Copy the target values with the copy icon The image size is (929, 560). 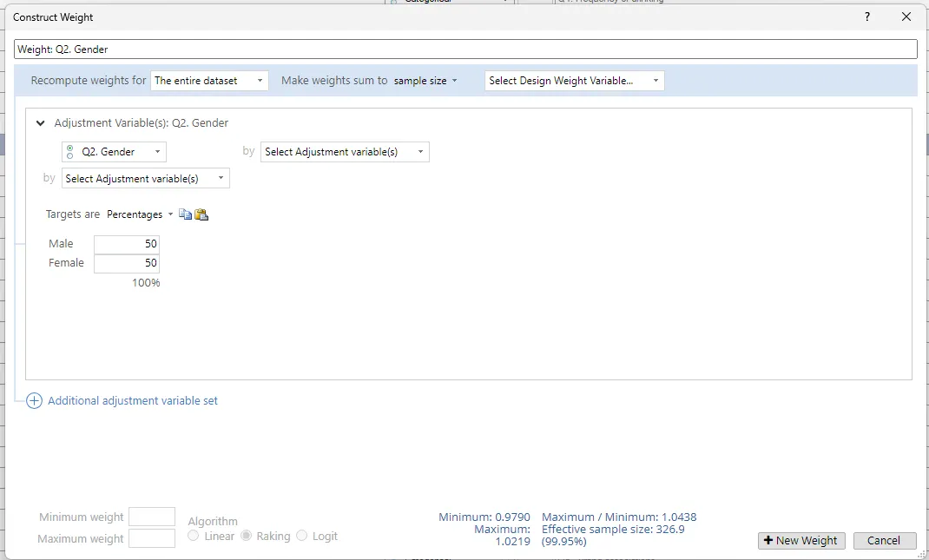point(185,214)
